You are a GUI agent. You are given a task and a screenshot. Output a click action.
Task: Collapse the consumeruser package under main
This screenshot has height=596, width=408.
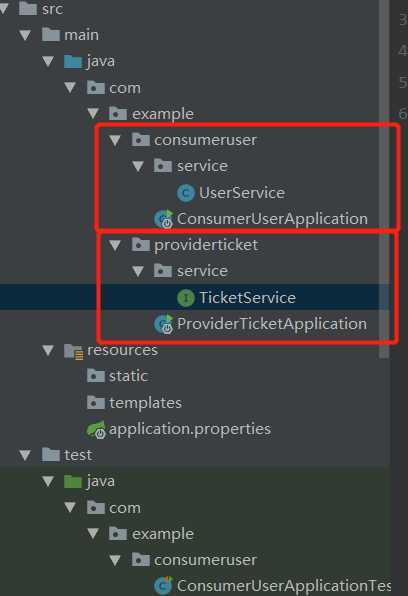pyautogui.click(x=115, y=140)
